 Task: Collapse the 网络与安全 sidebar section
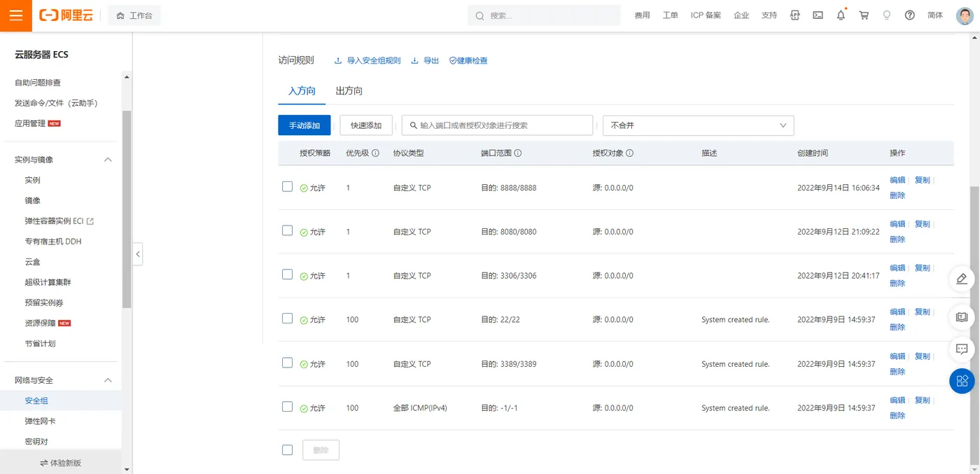[x=108, y=380]
